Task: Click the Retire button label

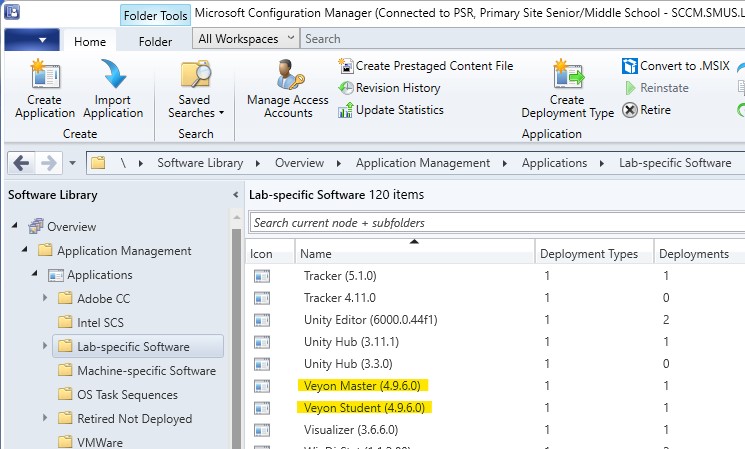Action: tap(656, 110)
